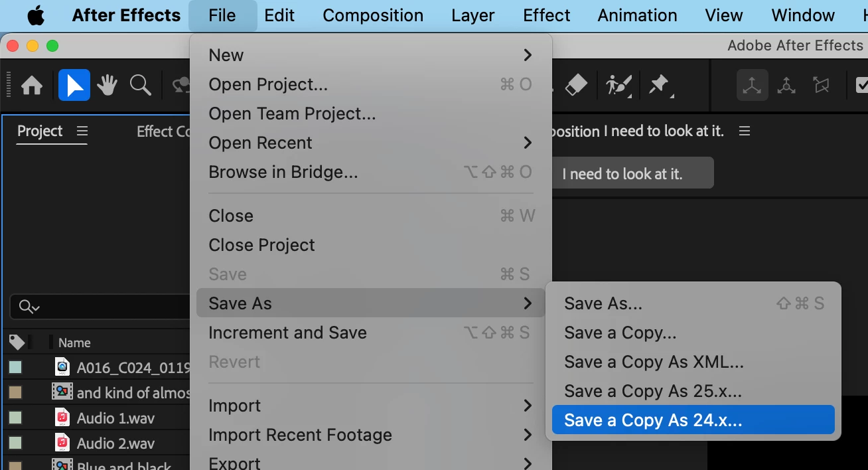
Task: Enable Local Axis mode
Action: pyautogui.click(x=752, y=85)
